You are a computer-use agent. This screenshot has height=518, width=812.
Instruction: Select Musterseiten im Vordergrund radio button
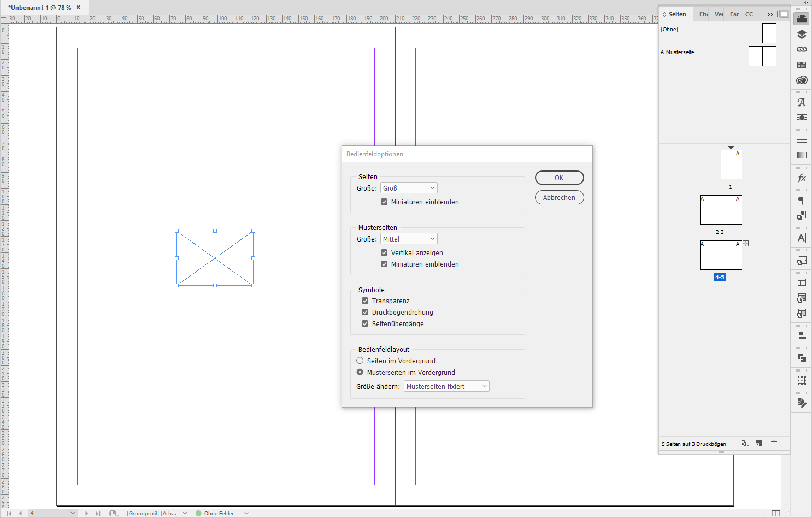point(360,372)
